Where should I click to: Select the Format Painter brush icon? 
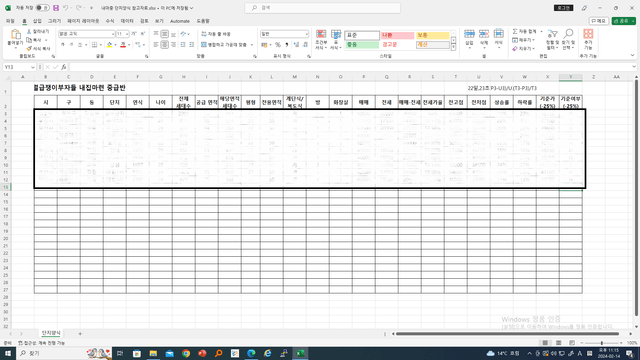coord(29,49)
